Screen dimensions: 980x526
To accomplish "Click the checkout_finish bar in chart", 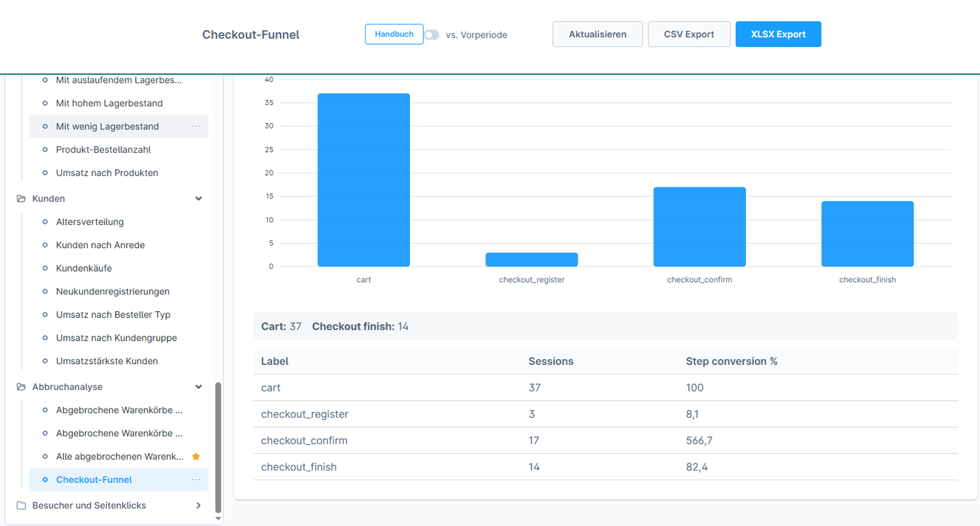I will pos(867,234).
